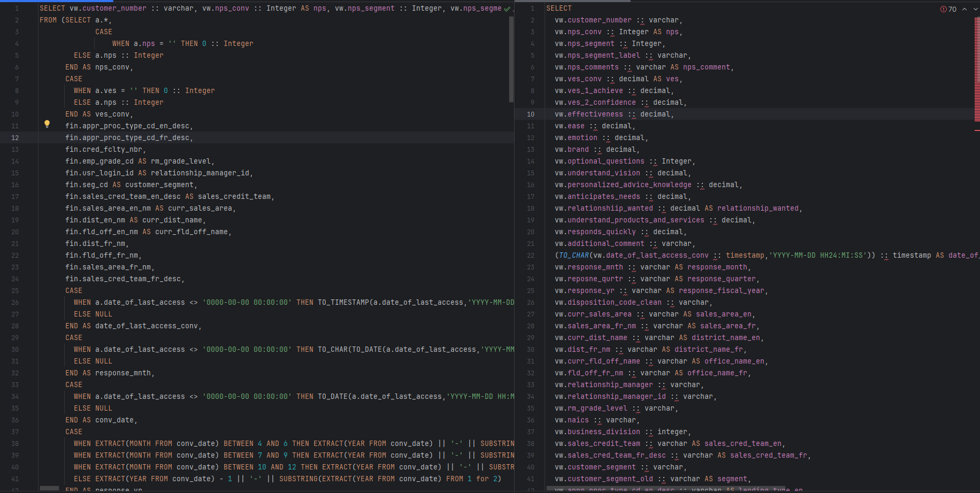Click line number 12 in the left editor gutter
The image size is (980, 493).
coord(15,138)
